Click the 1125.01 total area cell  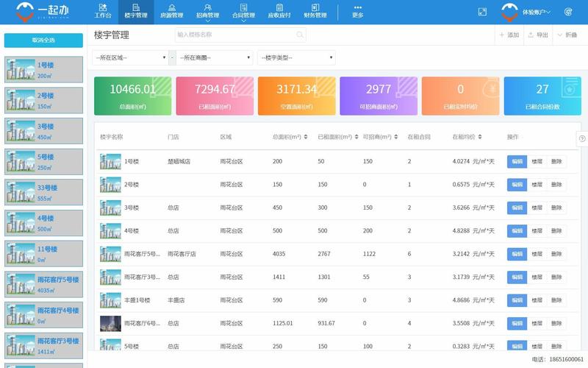pos(282,323)
